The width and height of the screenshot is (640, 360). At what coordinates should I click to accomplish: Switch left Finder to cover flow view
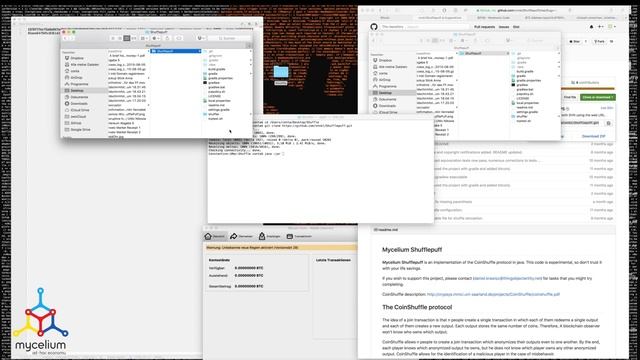coord(134,38)
